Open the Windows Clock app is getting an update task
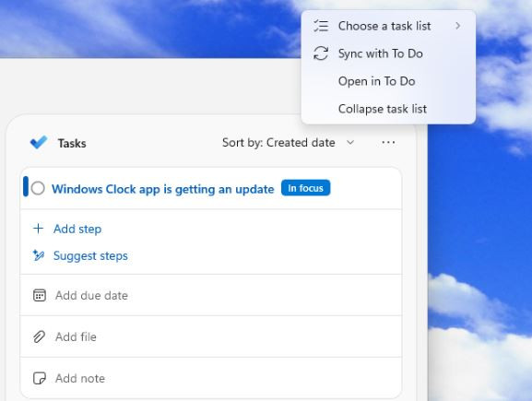Viewport: 532px width, 401px height. pos(163,189)
